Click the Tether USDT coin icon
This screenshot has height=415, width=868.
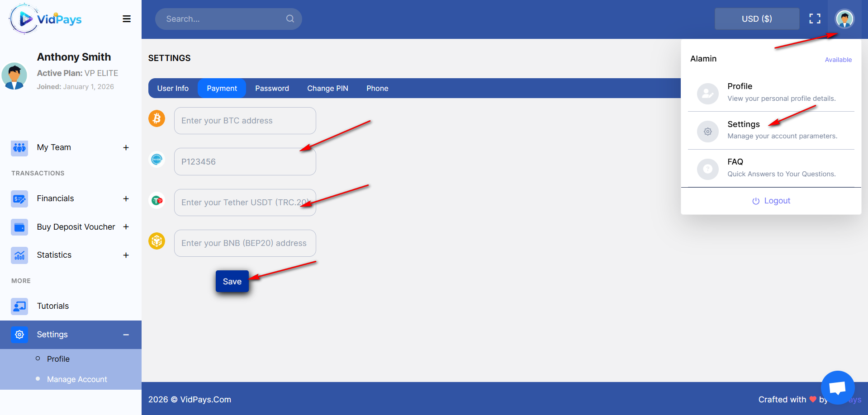[x=157, y=200]
